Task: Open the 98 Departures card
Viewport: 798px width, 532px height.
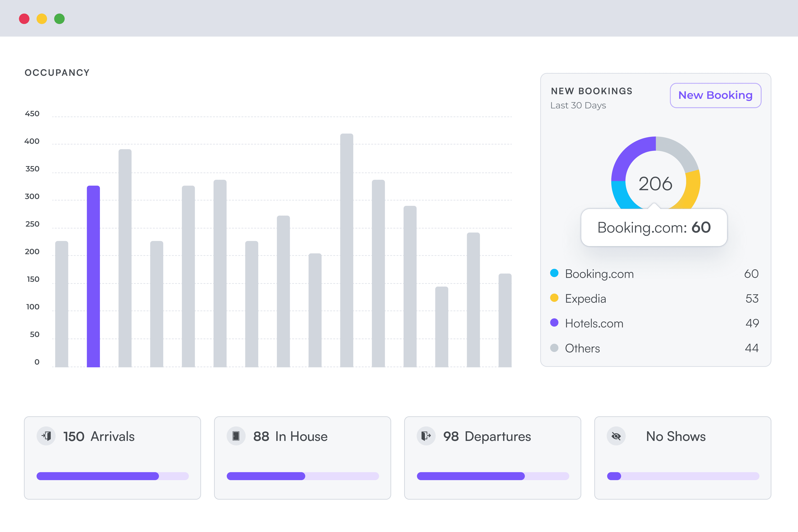Action: coord(492,458)
